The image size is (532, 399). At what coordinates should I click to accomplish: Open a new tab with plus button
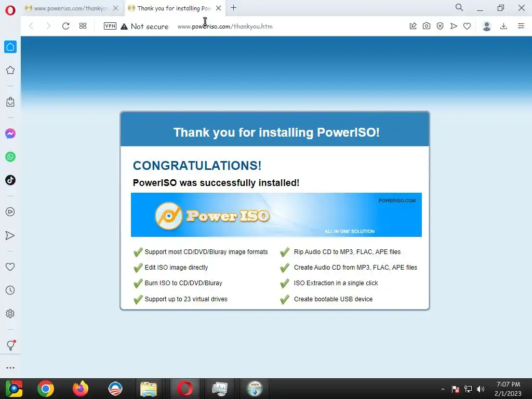tap(233, 8)
